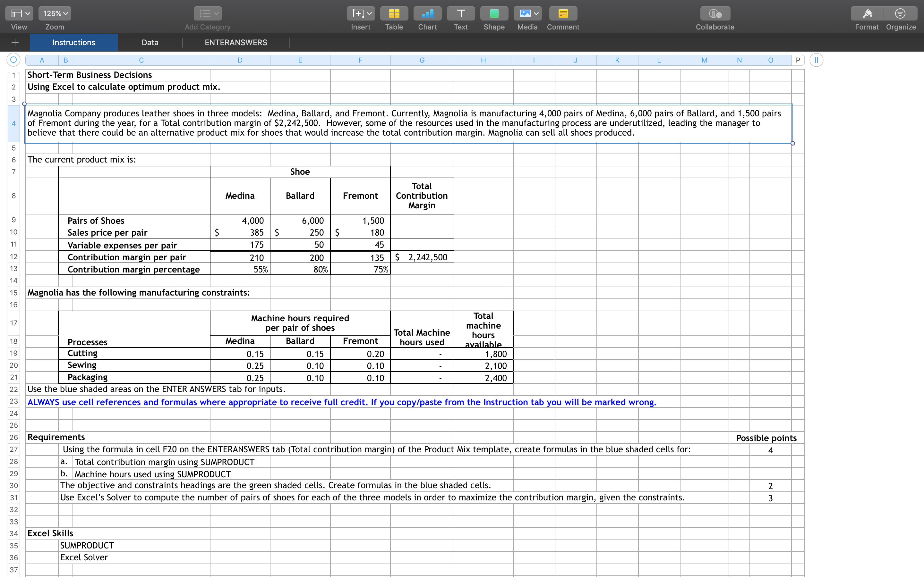Open the Zoom level dropdown
This screenshot has height=577, width=924.
click(55, 13)
